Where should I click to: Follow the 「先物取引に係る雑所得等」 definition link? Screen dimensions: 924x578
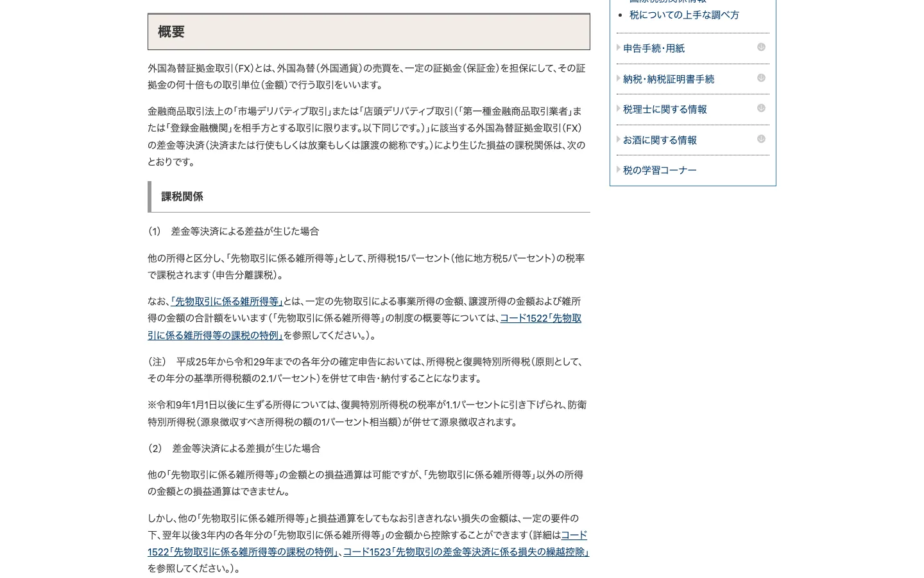point(227,301)
